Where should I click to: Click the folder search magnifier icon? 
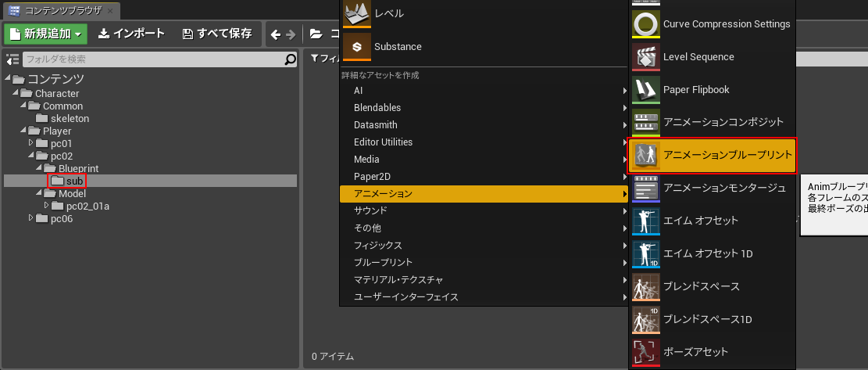[x=290, y=59]
